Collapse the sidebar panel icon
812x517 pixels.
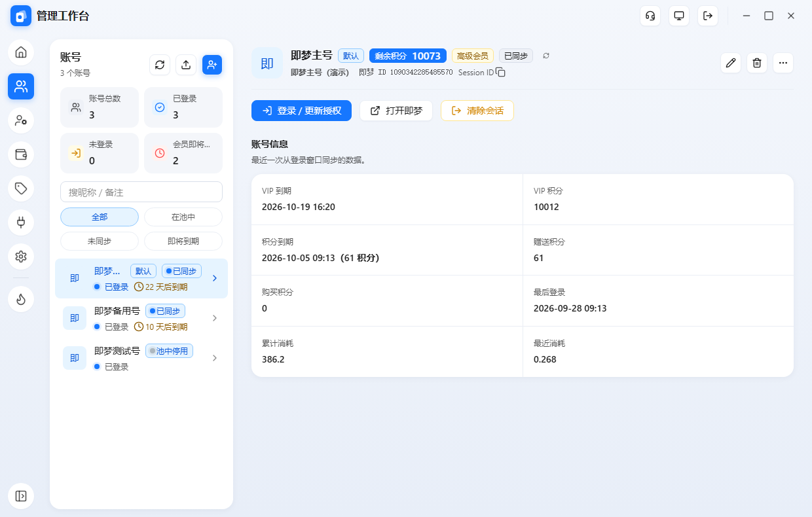point(21,496)
